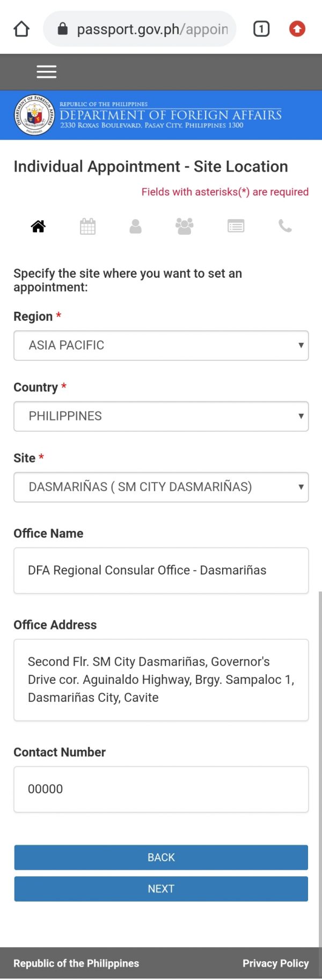Select the home step icon in the progress bar
The height and width of the screenshot is (980, 322).
(38, 226)
